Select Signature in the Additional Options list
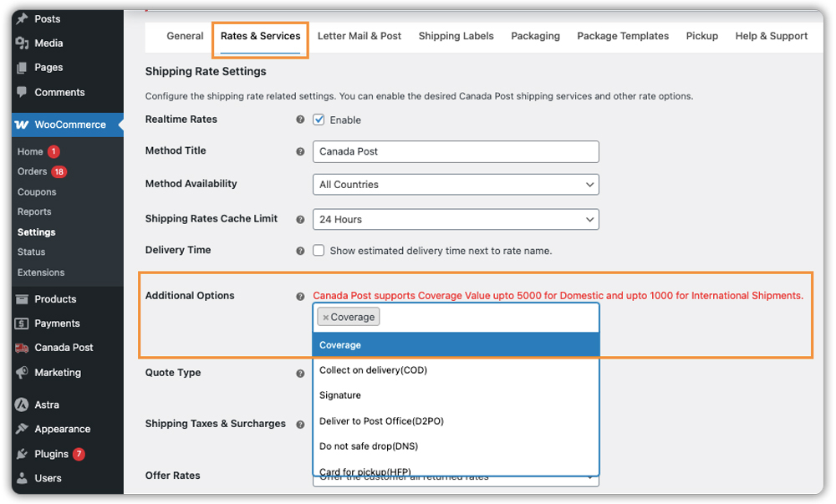 tap(339, 395)
